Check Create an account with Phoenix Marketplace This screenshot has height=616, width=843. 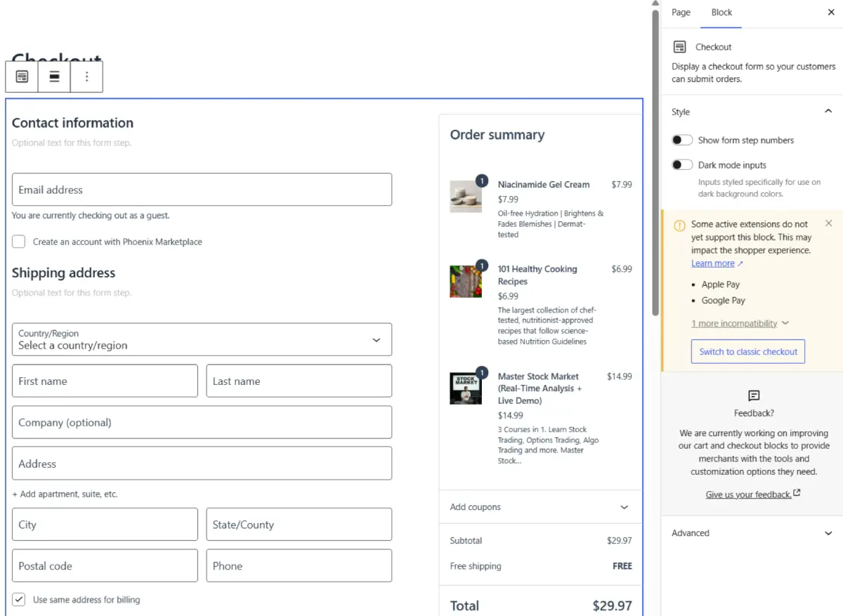coord(19,242)
